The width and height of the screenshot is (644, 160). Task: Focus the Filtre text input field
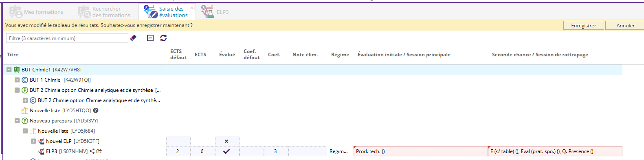pos(67,38)
